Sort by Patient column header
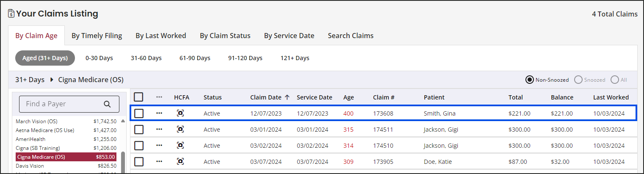Screen dimensions: 644x174 [434, 97]
